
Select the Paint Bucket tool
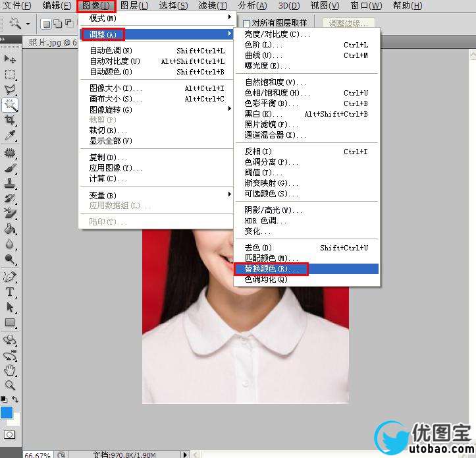10,229
